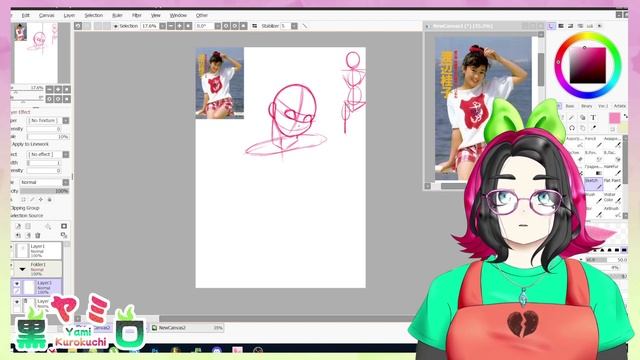Select the bucket tool beside the Text tool
The width and height of the screenshot is (640, 360).
pyautogui.click(x=582, y=118)
